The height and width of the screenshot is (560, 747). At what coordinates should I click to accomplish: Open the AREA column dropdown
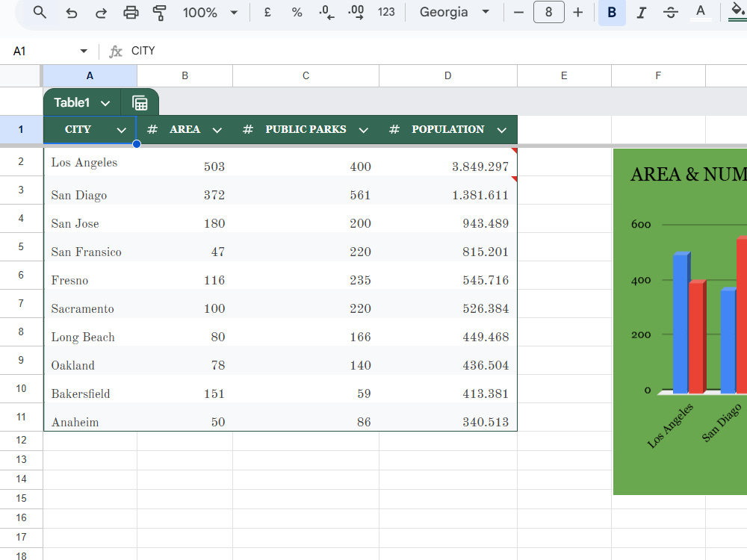(217, 130)
